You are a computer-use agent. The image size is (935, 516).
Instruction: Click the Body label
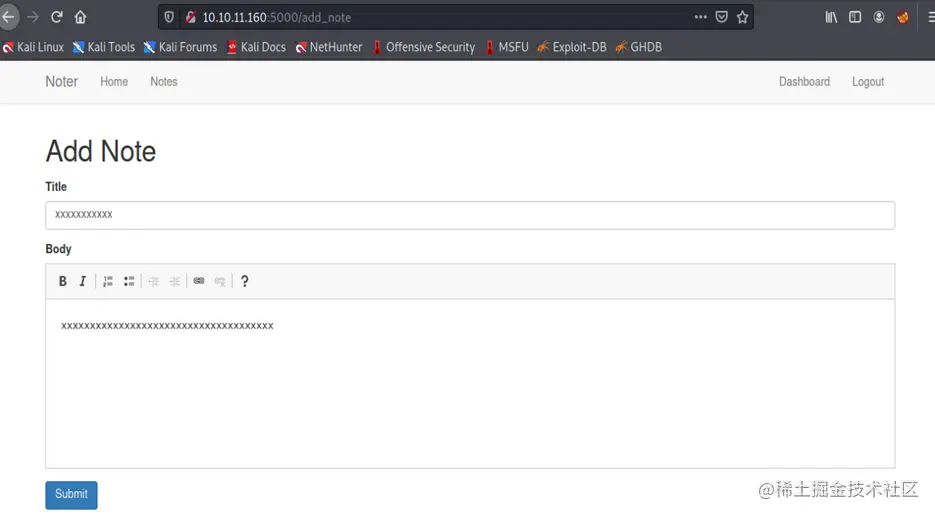tap(58, 249)
